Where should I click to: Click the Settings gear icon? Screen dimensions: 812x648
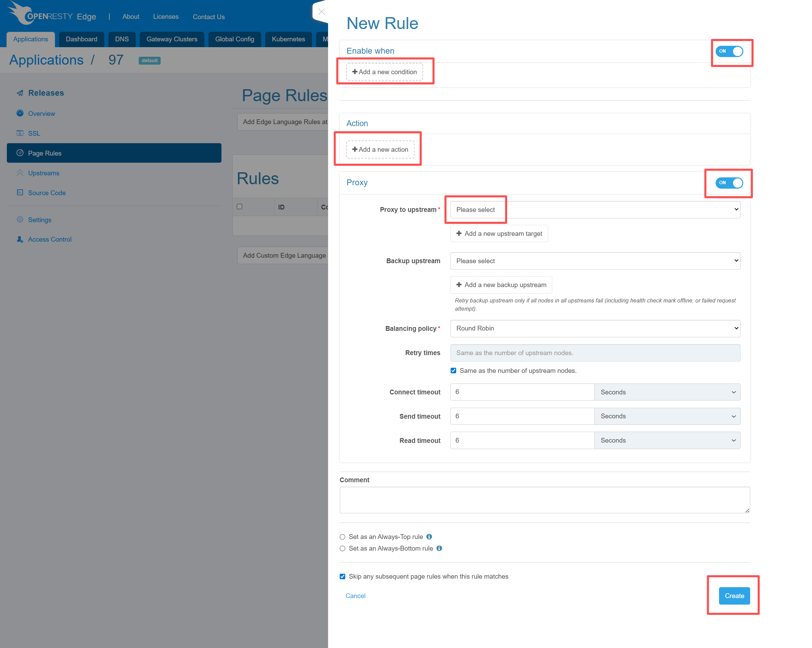click(x=20, y=220)
